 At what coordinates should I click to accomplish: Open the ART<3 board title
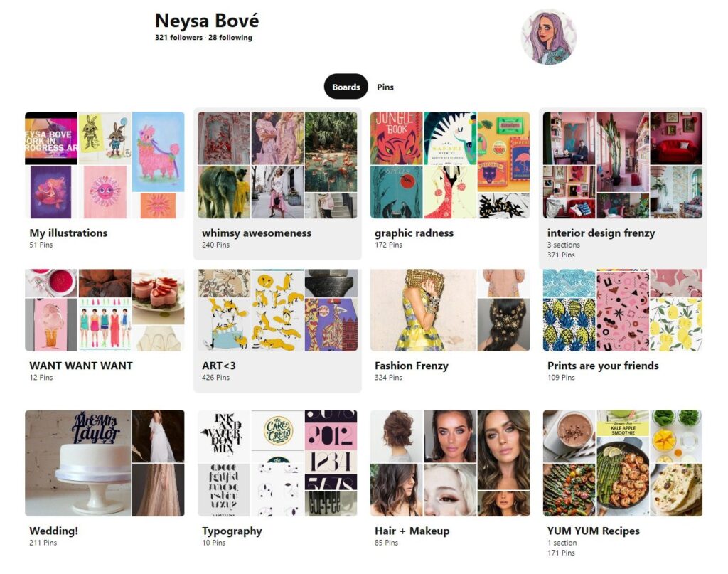click(219, 366)
